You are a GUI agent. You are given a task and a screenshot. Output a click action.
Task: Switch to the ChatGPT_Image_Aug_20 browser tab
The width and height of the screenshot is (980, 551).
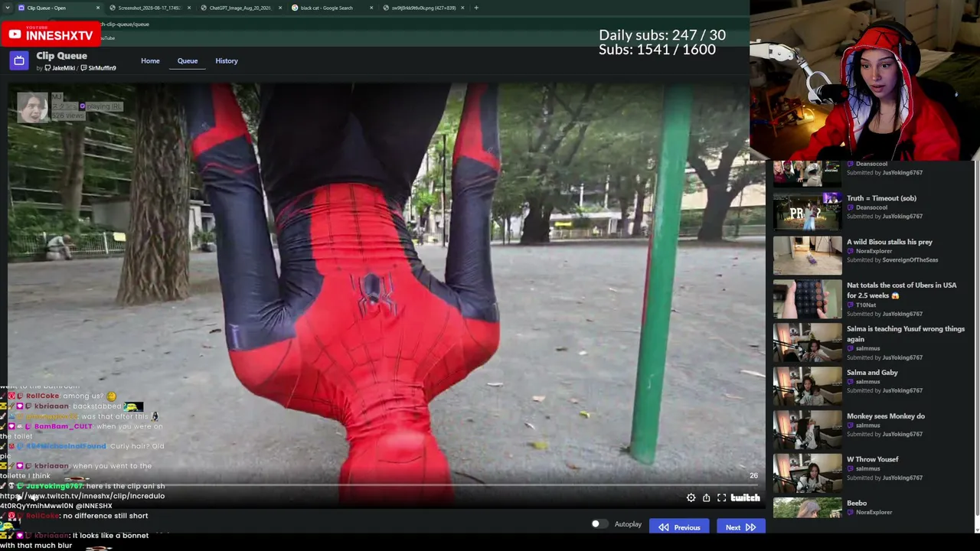click(241, 8)
